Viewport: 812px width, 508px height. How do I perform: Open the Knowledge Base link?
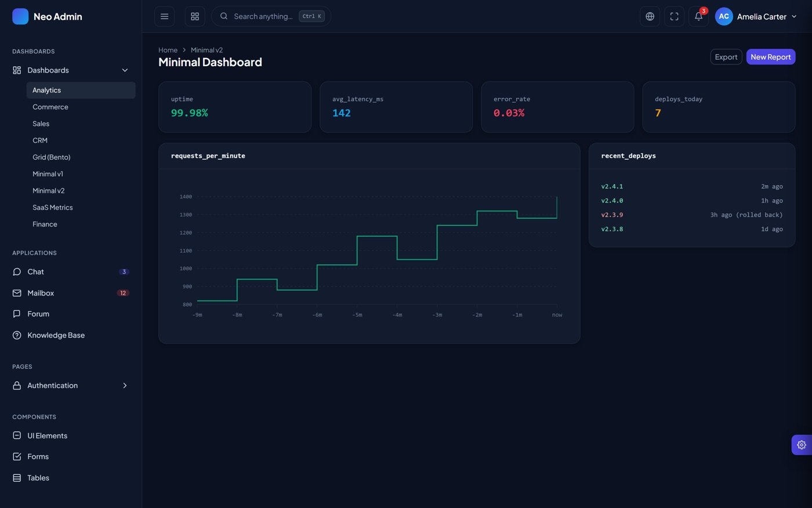tap(71, 335)
